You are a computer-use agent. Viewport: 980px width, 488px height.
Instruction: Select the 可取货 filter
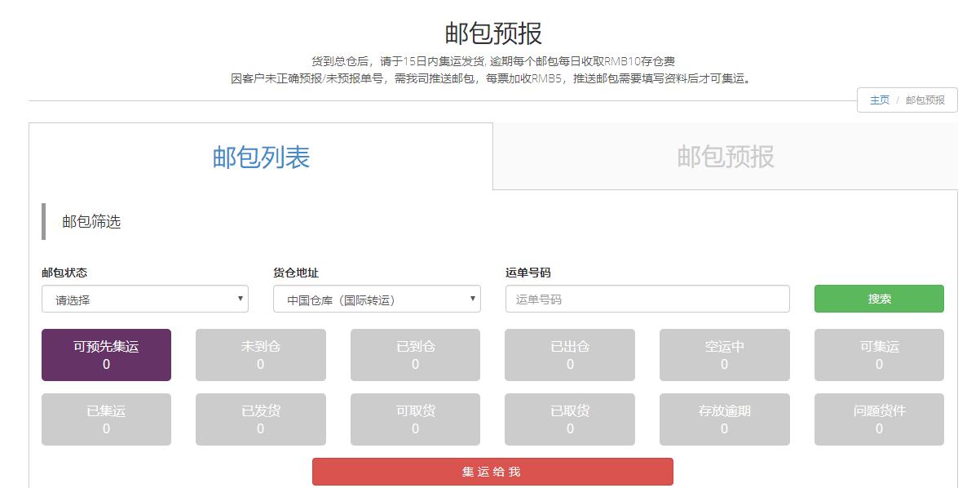tap(415, 419)
